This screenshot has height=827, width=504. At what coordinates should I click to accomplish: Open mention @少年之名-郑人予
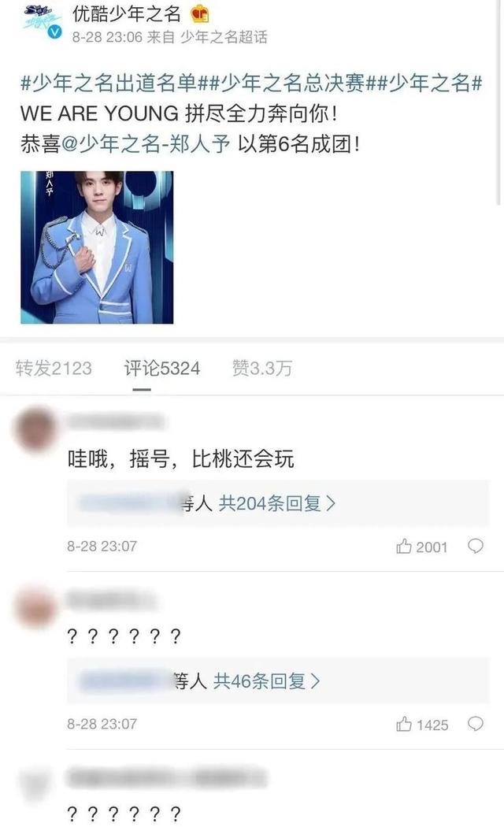click(x=146, y=143)
